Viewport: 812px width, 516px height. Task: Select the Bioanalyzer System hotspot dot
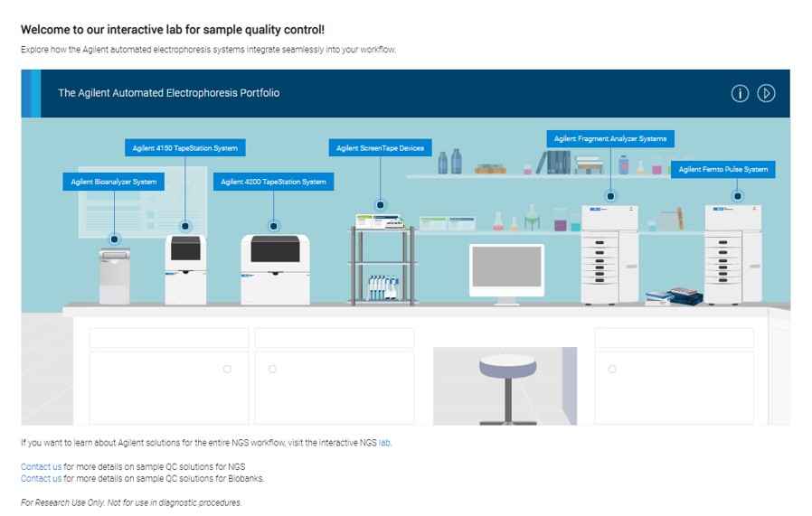[x=115, y=239]
